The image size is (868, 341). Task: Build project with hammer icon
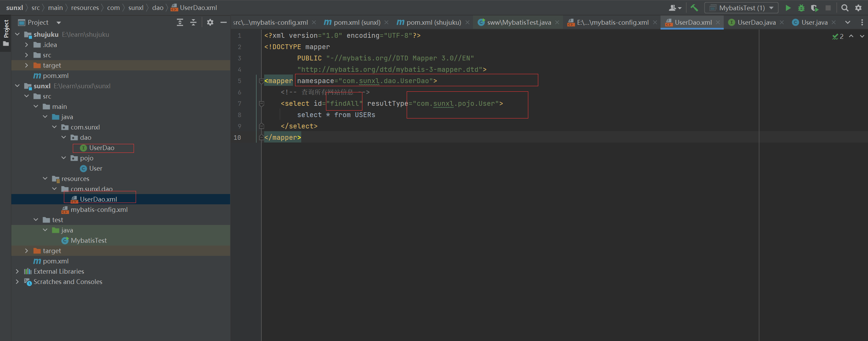click(x=694, y=8)
